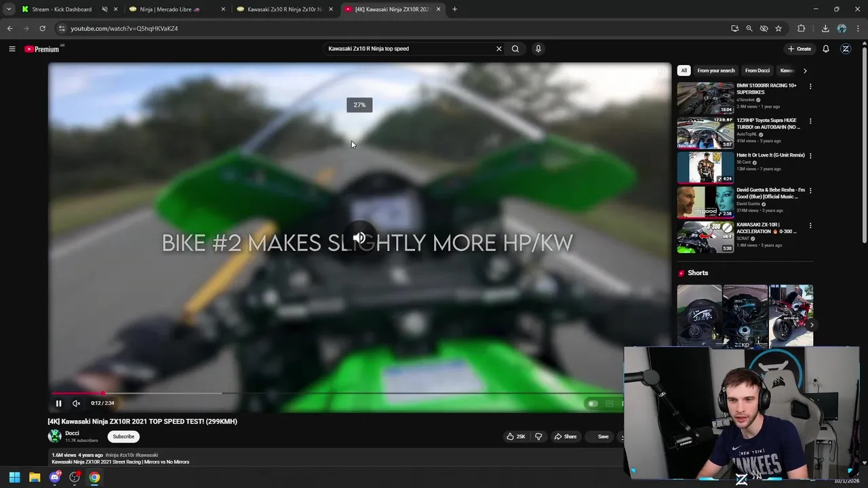
Task: Open options for Toyota Supra AUTOBAHN video
Action: tap(810, 121)
